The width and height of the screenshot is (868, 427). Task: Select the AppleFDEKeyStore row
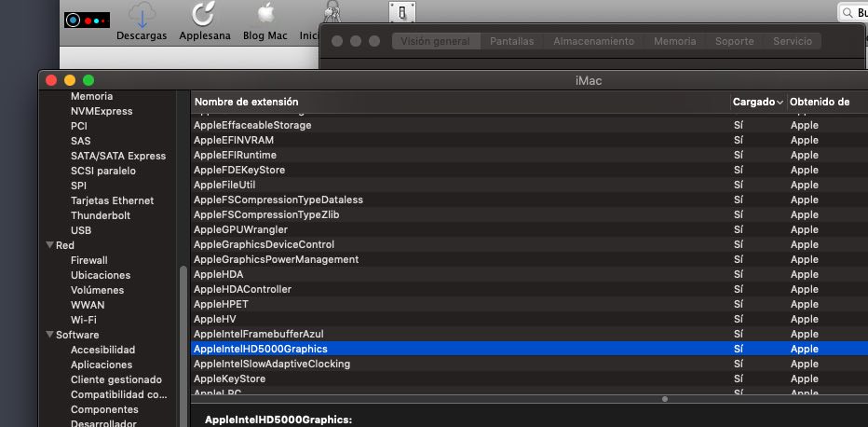(x=529, y=170)
